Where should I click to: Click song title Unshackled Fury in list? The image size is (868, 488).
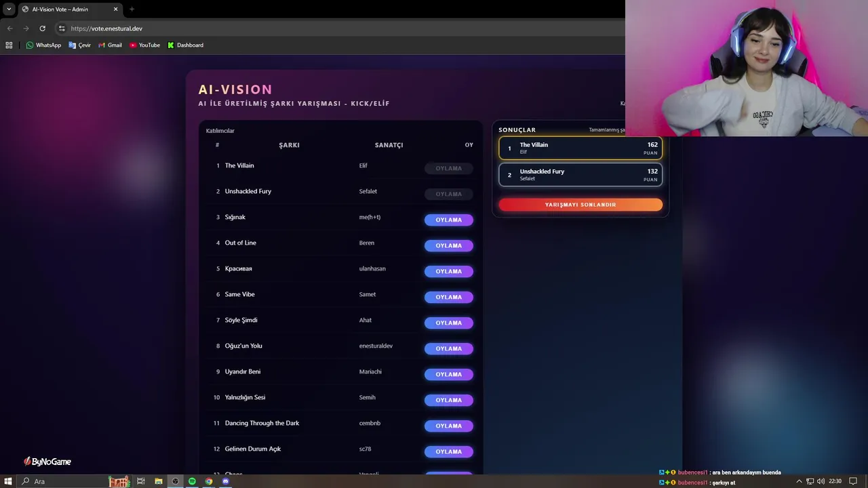pyautogui.click(x=248, y=191)
